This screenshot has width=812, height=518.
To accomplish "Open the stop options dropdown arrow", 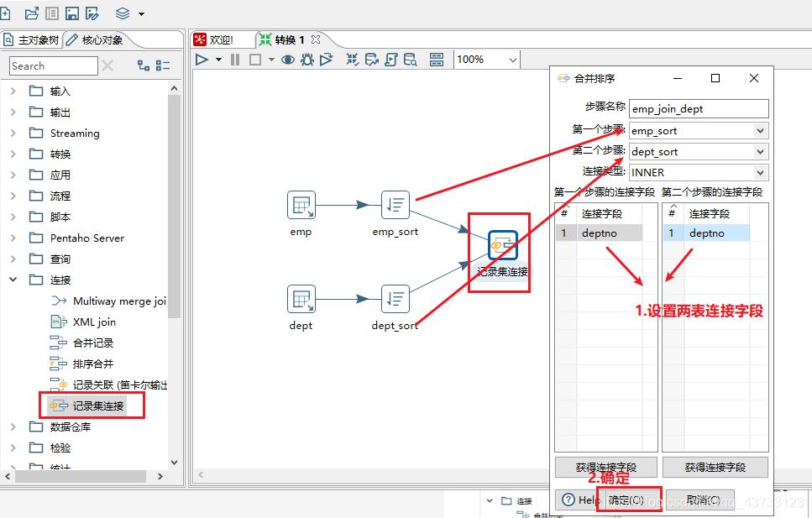I will [x=271, y=60].
